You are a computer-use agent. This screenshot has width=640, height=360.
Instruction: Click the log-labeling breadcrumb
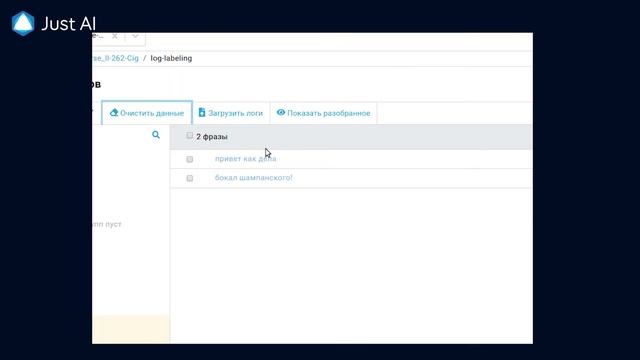171,58
